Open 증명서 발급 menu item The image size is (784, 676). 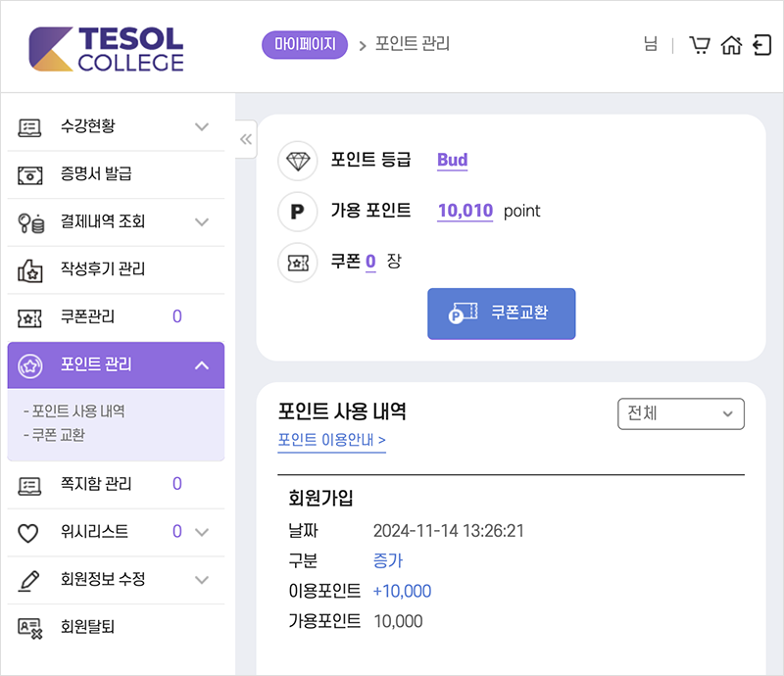pyautogui.click(x=116, y=174)
